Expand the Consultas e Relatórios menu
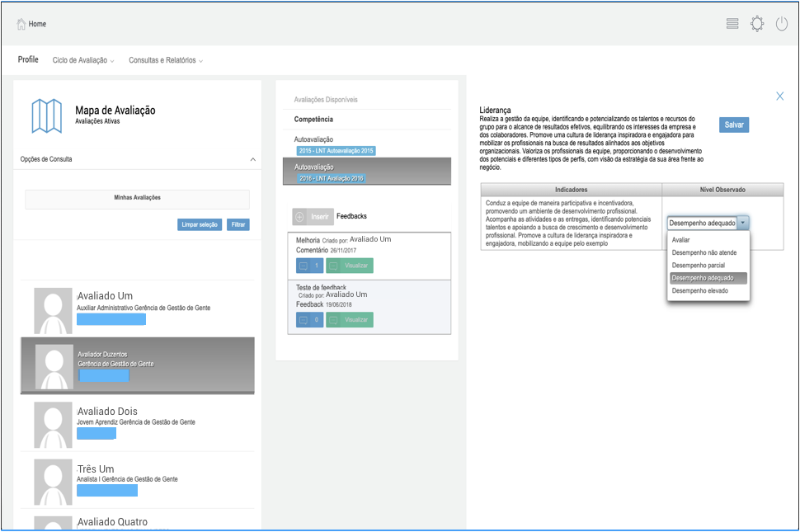Screen dimensions: 800x532 pyautogui.click(x=166, y=60)
